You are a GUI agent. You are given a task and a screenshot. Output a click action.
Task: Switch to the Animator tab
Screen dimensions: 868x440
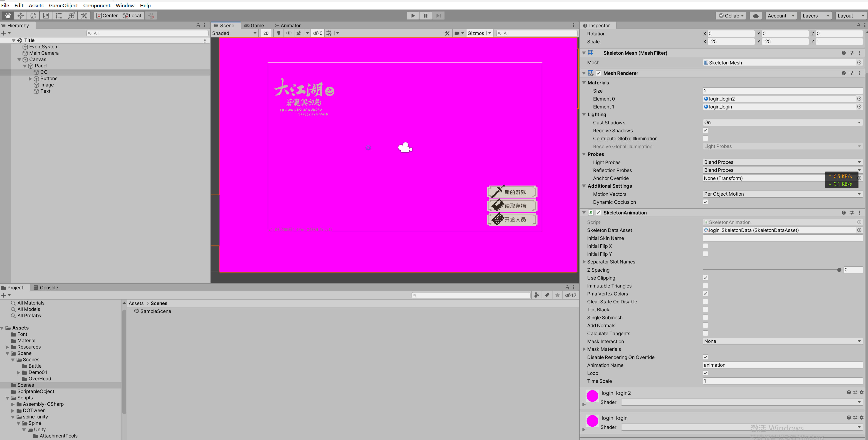(x=287, y=25)
